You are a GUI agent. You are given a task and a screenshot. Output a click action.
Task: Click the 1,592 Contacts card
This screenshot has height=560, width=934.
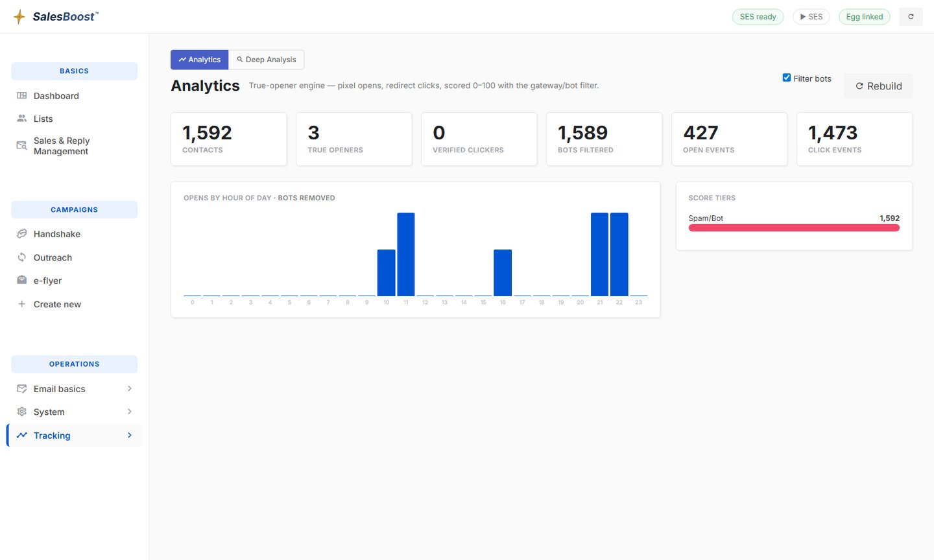pos(229,139)
